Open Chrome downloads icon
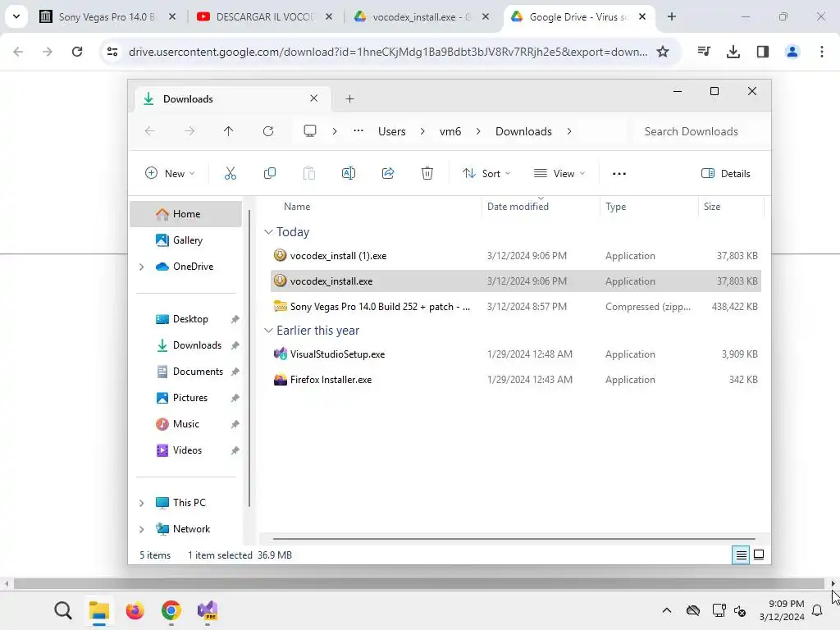Screen dimensions: 840x630 (733, 52)
